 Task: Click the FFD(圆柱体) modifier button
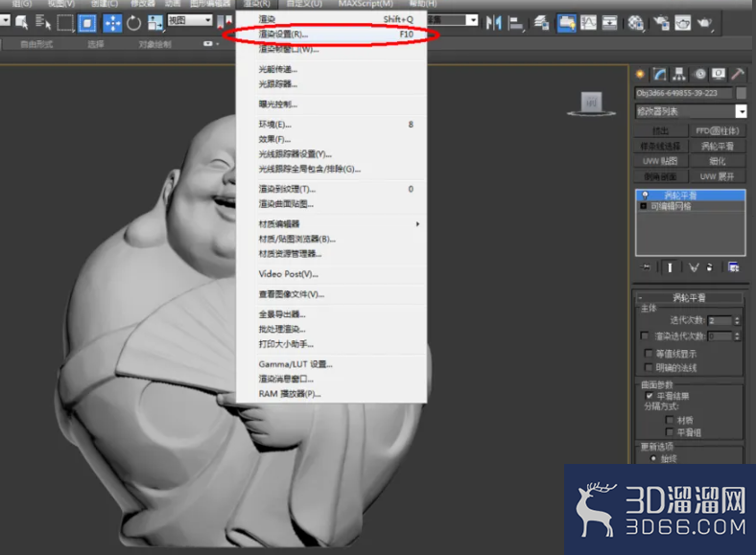pos(718,130)
